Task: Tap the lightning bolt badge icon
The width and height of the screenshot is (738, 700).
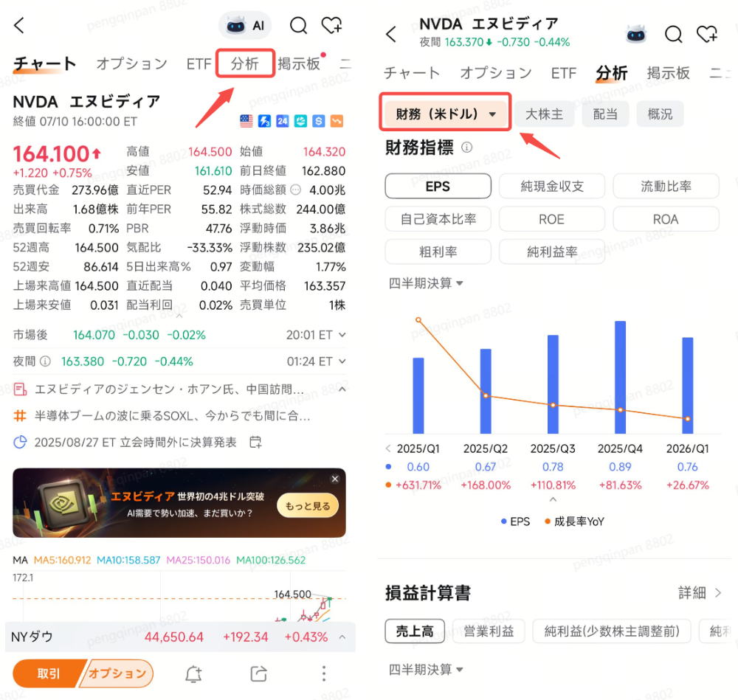Action: (x=264, y=122)
